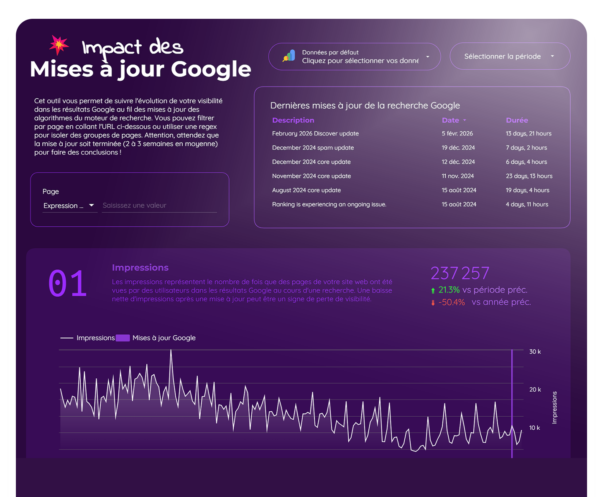Click the 'Description' column header
Viewport: 600px width, 497px height.
293,120
